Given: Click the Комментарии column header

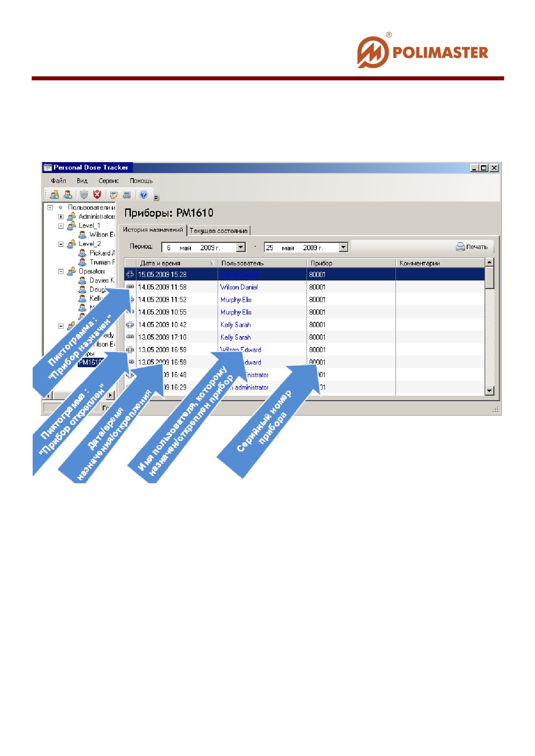Looking at the screenshot, I should point(440,263).
